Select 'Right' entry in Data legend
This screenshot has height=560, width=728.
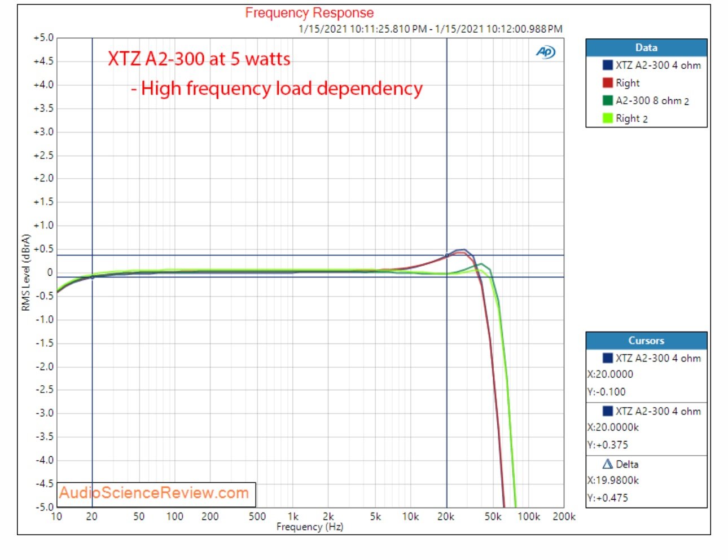[628, 83]
